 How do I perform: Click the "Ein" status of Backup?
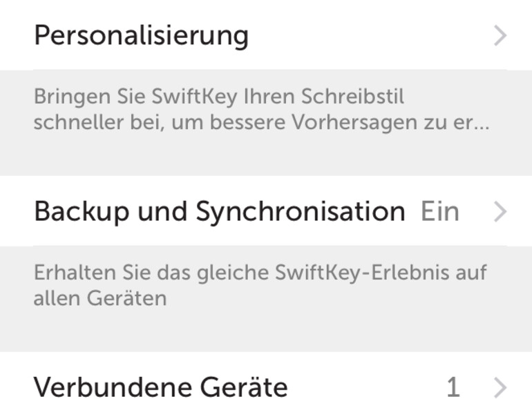439,211
